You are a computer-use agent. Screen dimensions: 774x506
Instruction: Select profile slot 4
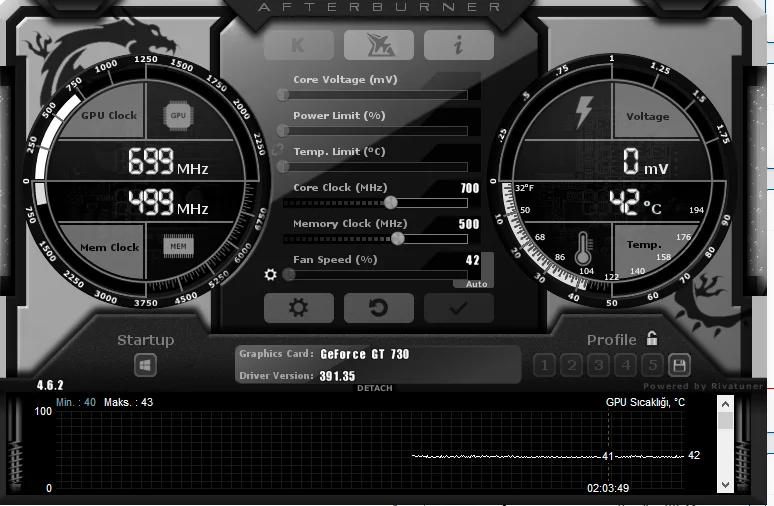(x=626, y=365)
